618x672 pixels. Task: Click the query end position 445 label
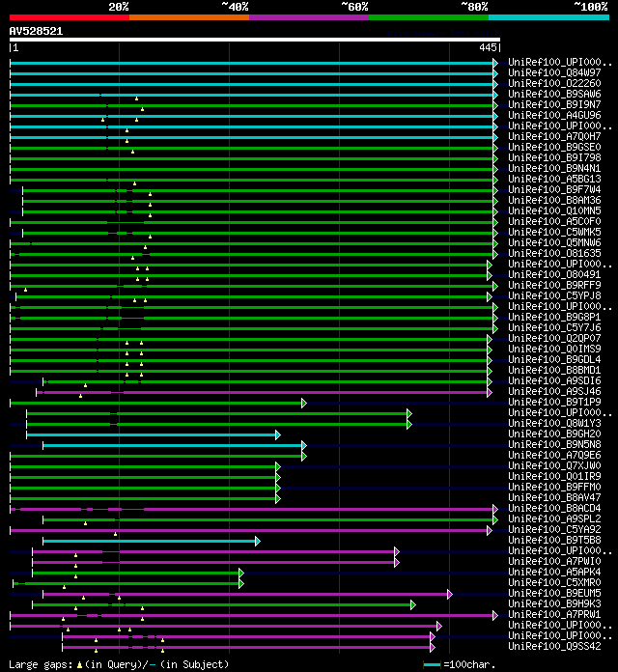pos(489,47)
